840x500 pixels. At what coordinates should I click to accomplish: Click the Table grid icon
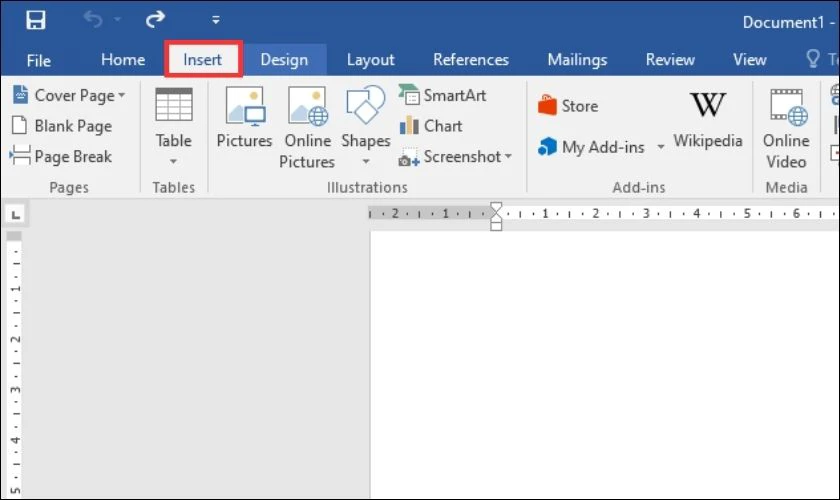[174, 105]
